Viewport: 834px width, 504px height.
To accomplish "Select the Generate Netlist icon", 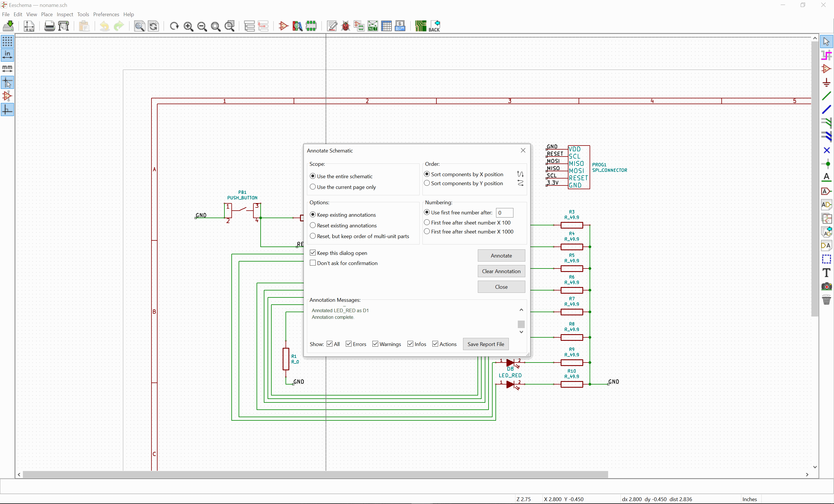I will pyautogui.click(x=372, y=25).
